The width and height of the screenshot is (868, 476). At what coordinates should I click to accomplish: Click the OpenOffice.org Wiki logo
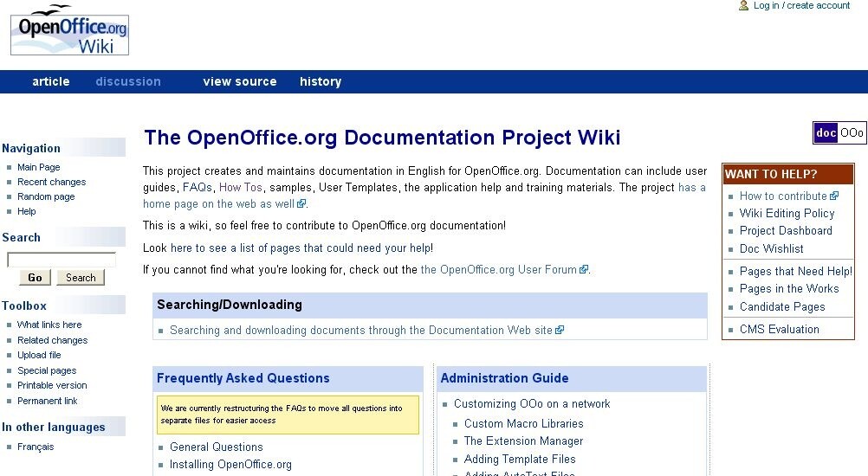(70, 29)
